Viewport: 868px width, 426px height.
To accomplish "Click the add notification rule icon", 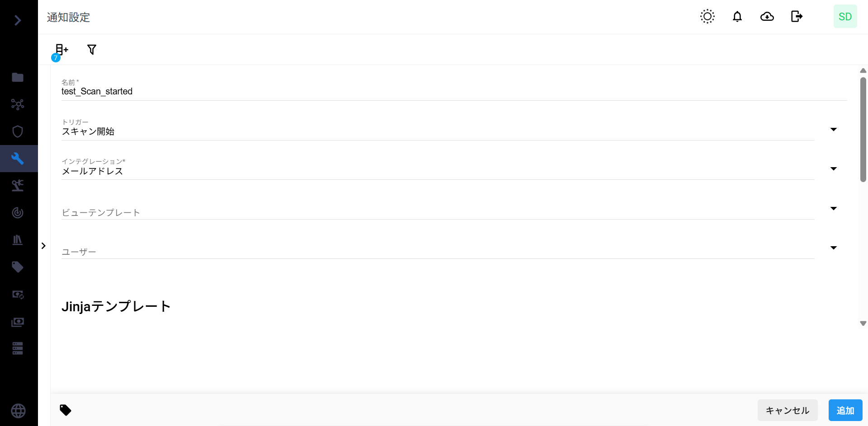I will [61, 50].
